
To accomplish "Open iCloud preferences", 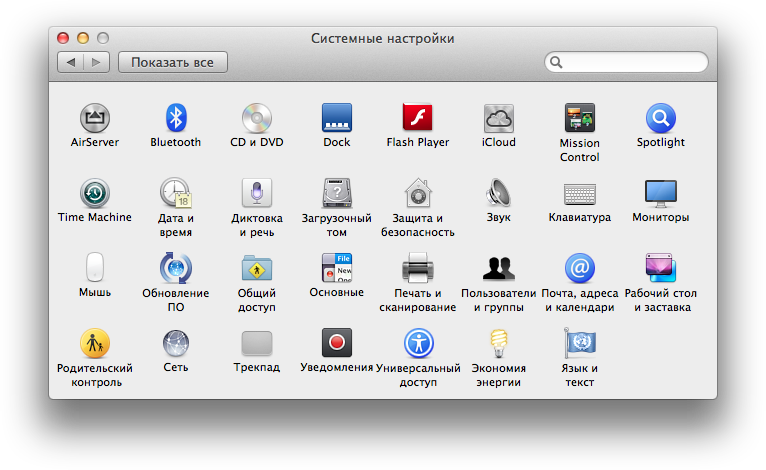I will click(x=498, y=118).
